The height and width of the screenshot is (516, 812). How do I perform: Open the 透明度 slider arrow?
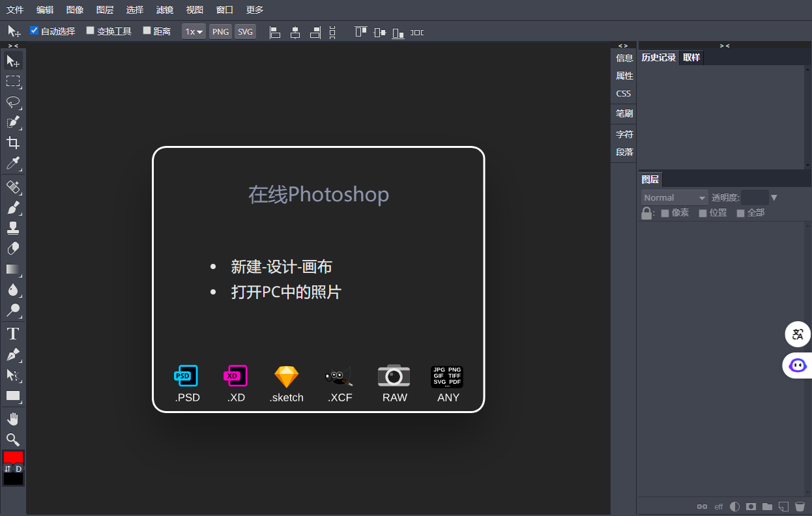774,197
